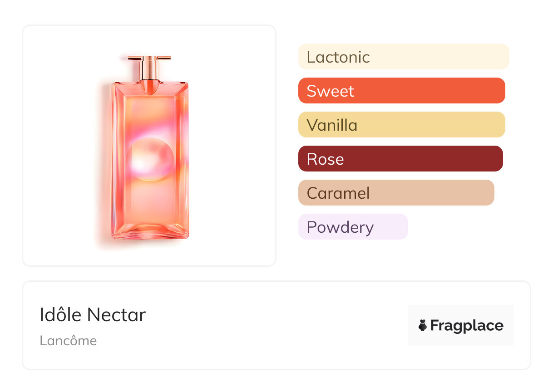Click the Lancôme brand name

coord(68,341)
